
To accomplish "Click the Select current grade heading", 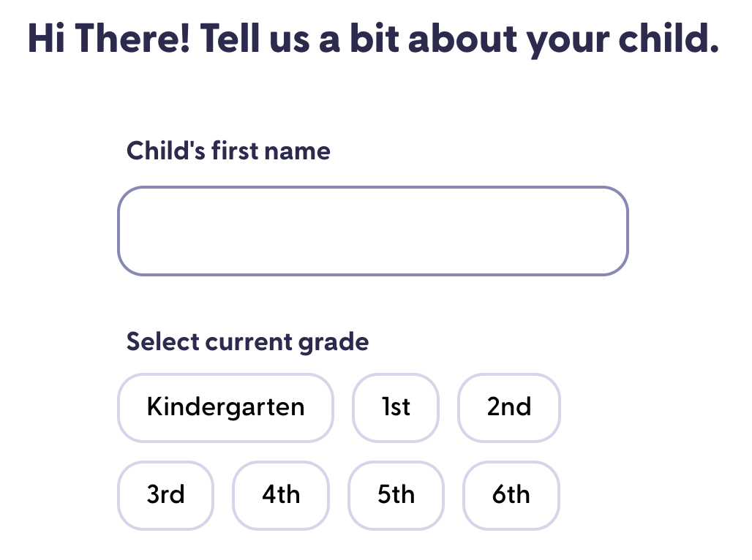I will pos(247,341).
